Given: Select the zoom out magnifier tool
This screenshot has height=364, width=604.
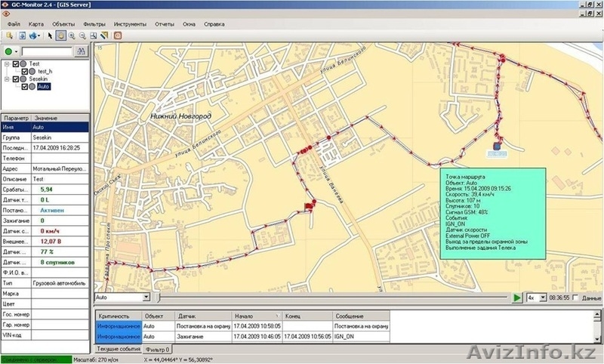Looking at the screenshot, I should tap(82, 35).
